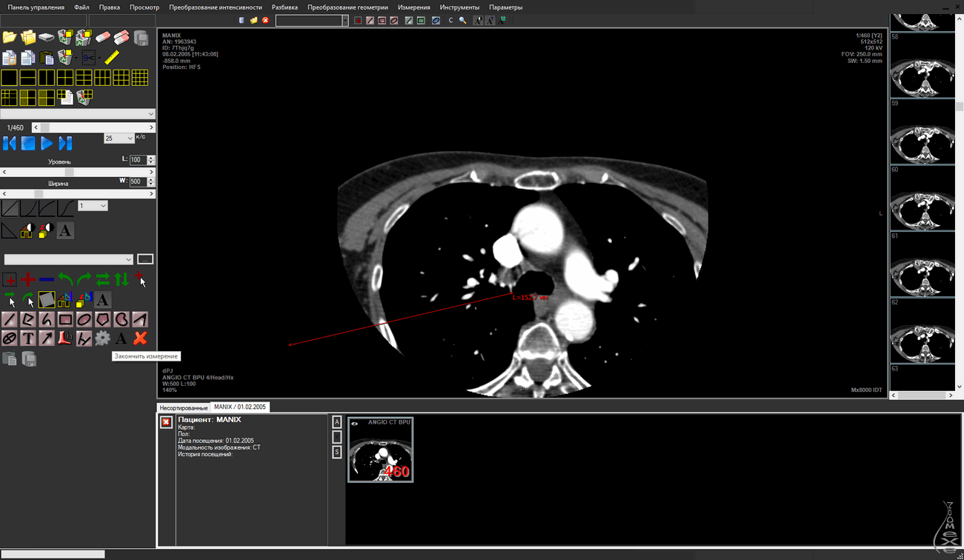Image resolution: width=964 pixels, height=560 pixels.
Task: Select the rectangle ROI measurement tool
Action: 65,319
